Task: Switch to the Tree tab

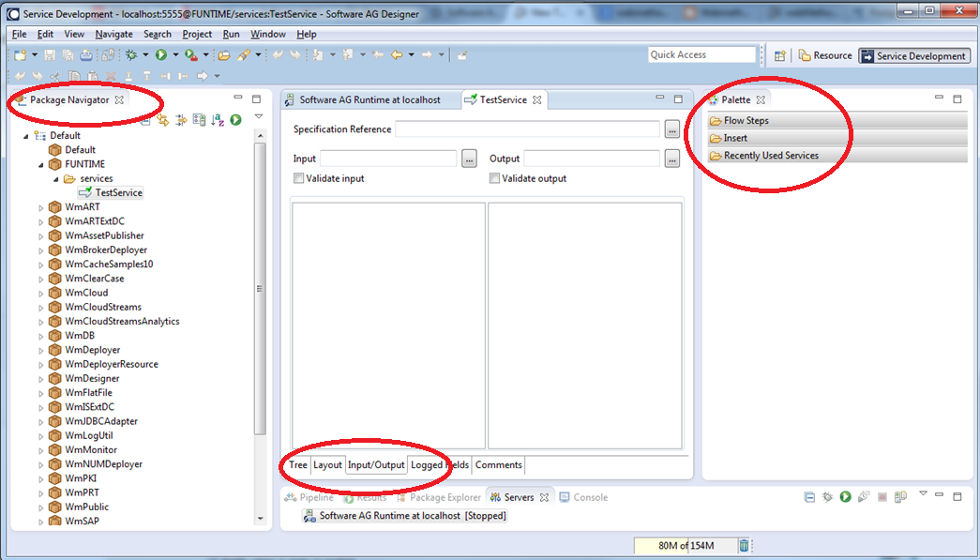Action: pyautogui.click(x=298, y=465)
